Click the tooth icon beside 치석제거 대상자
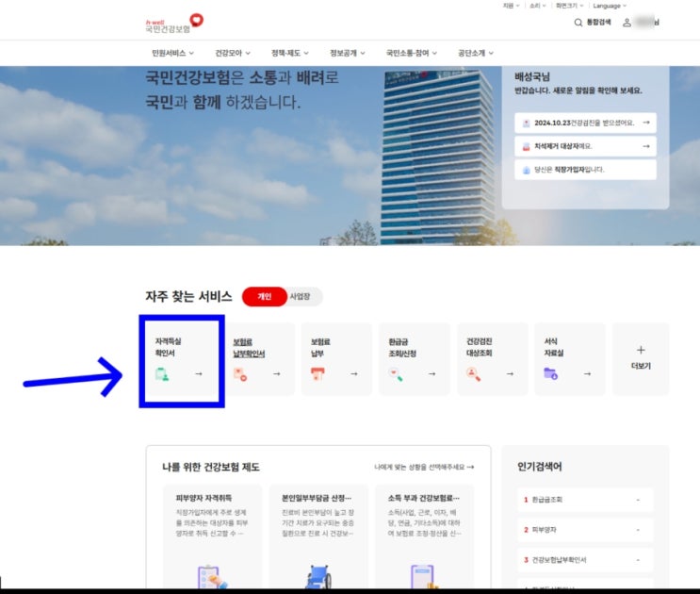Image resolution: width=700 pixels, height=594 pixels. pyautogui.click(x=527, y=146)
